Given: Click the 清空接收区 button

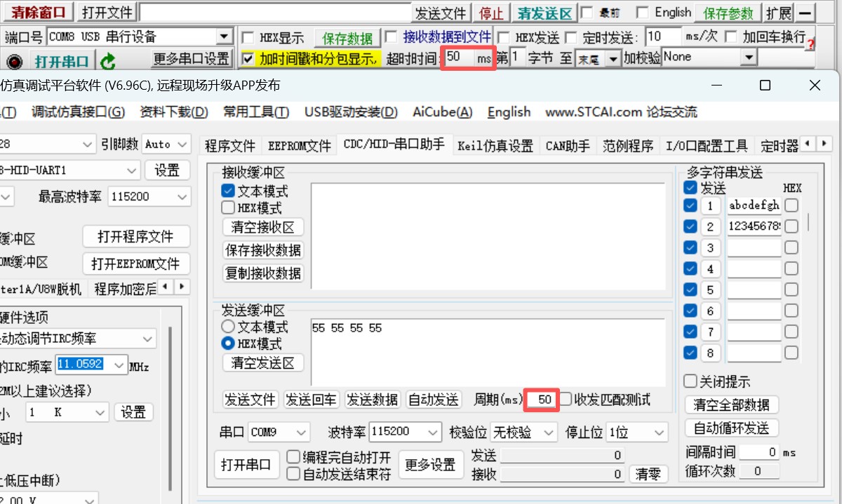Looking at the screenshot, I should click(263, 227).
